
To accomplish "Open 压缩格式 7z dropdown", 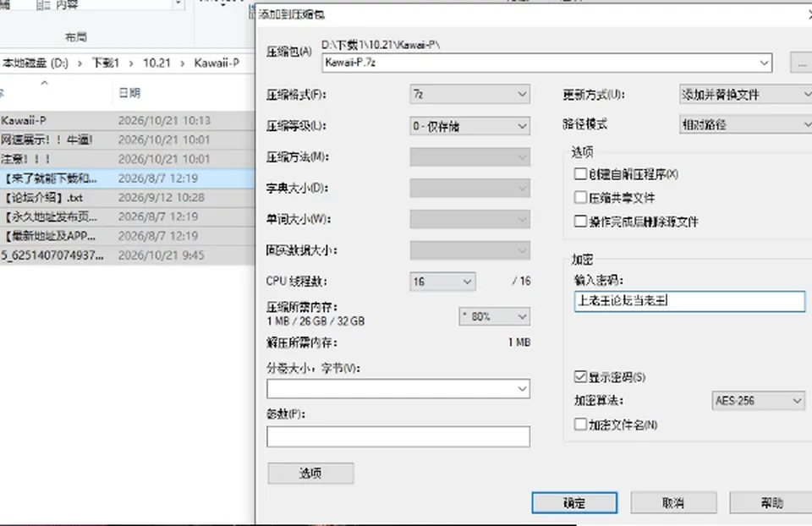I will pyautogui.click(x=469, y=94).
